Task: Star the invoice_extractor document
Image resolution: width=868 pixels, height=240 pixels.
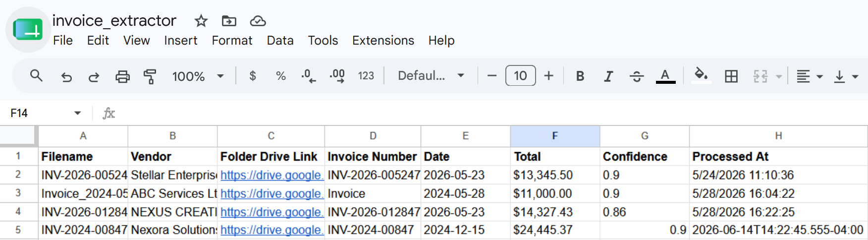Action: click(201, 21)
